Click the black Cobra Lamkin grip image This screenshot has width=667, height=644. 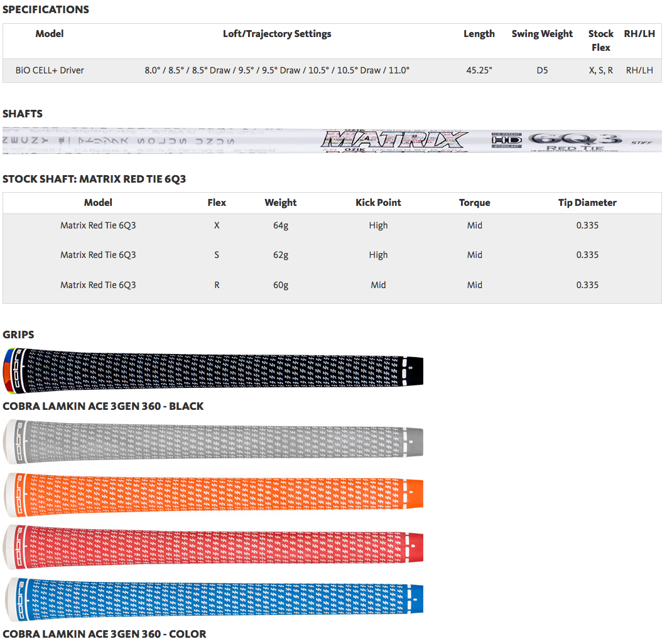coord(213,370)
